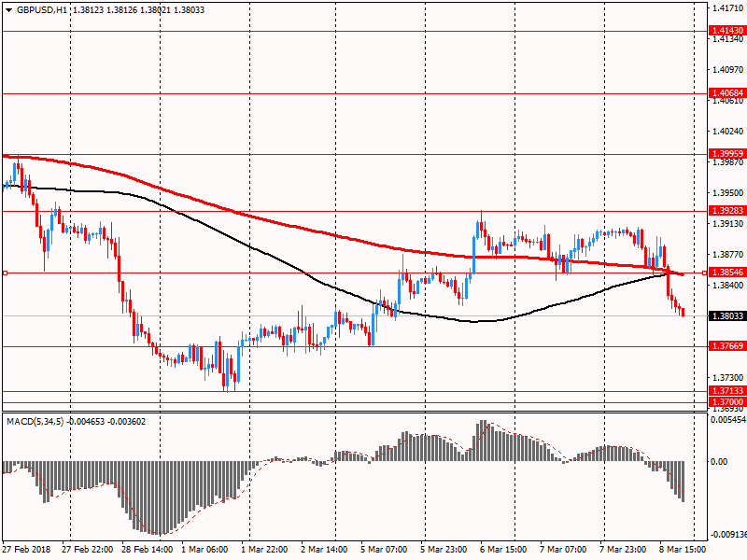The width and height of the screenshot is (747, 560).
Task: Click the time axis label 1 Mar 22:00
Action: pyautogui.click(x=264, y=550)
